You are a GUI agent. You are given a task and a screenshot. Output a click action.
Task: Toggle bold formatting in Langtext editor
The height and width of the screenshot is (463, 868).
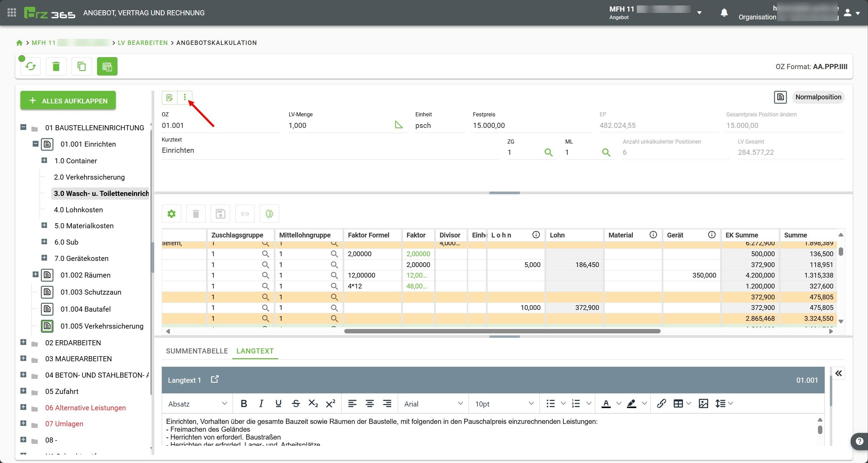click(x=244, y=404)
